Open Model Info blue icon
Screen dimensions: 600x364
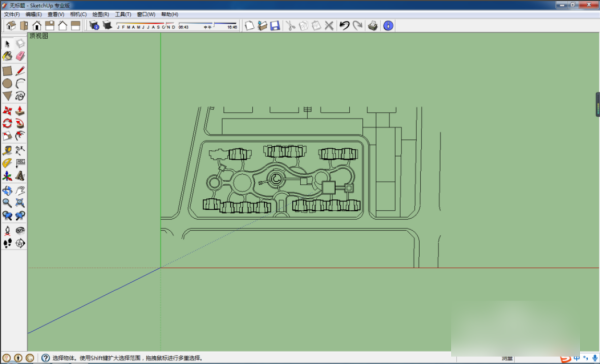click(x=388, y=26)
